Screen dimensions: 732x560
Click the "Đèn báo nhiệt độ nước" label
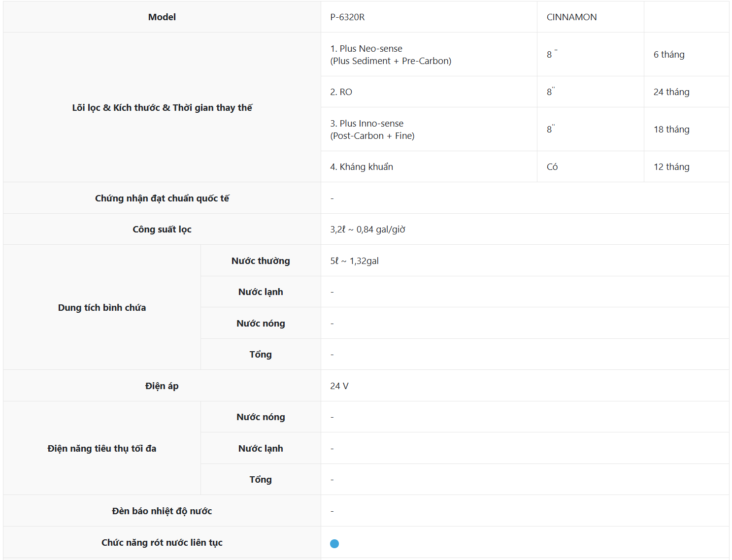162,511
